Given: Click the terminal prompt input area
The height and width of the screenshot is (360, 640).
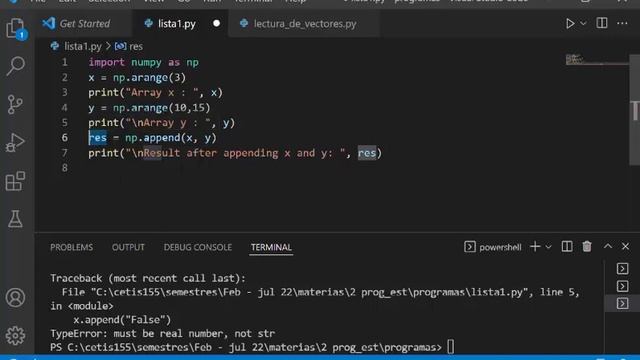Looking at the screenshot, I should pos(450,347).
